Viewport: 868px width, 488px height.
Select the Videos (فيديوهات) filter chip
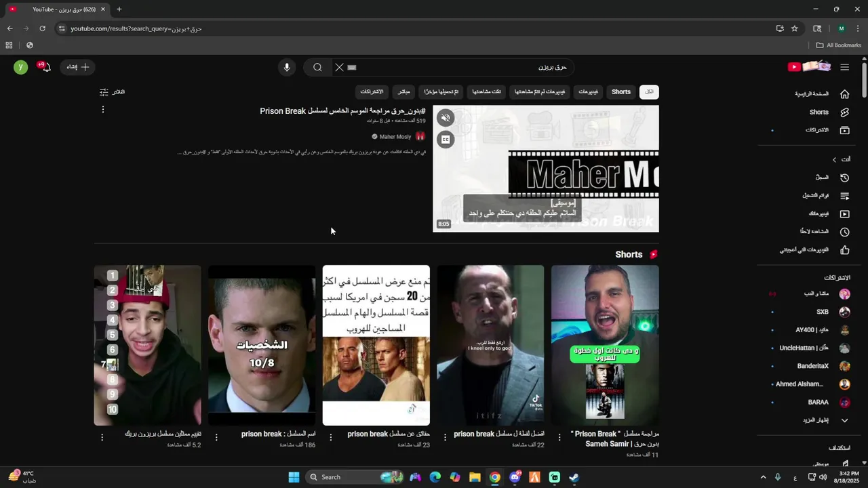(588, 92)
